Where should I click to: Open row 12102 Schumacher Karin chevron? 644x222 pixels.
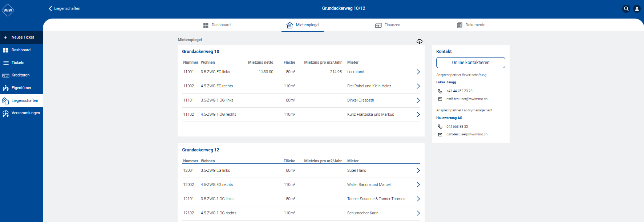(x=418, y=213)
